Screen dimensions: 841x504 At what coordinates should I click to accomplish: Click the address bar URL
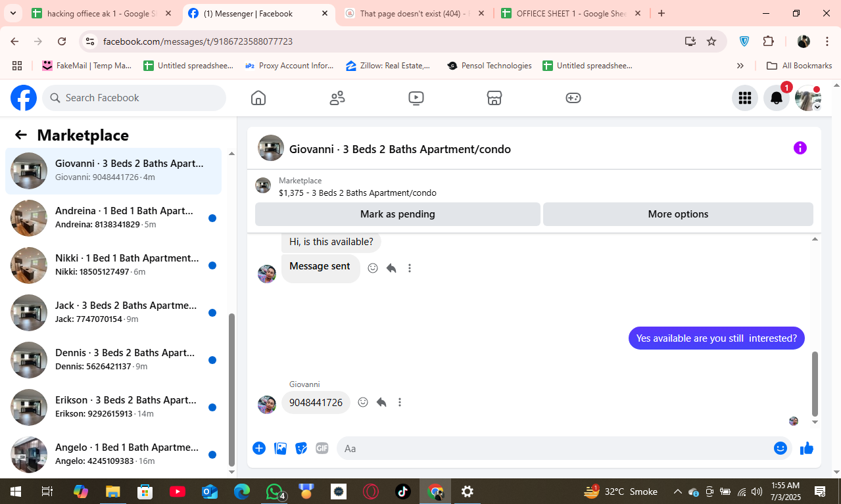198,41
